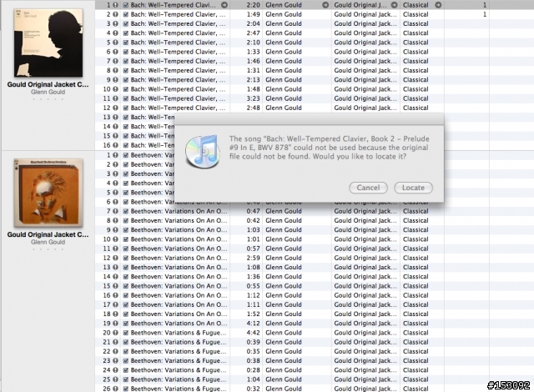The image size is (534, 392).
Task: Click exclamation icon on Beethoven track 1
Action: pos(115,155)
